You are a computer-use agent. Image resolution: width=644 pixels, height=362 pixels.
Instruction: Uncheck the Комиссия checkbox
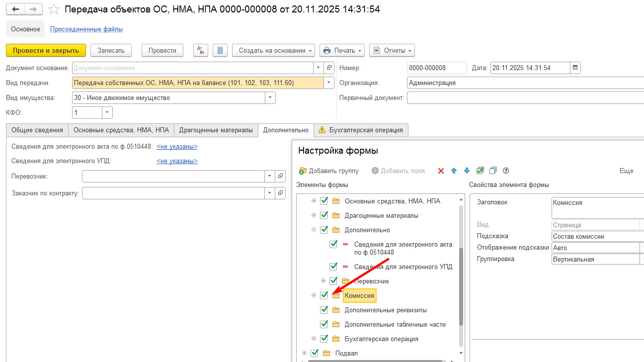(x=324, y=295)
